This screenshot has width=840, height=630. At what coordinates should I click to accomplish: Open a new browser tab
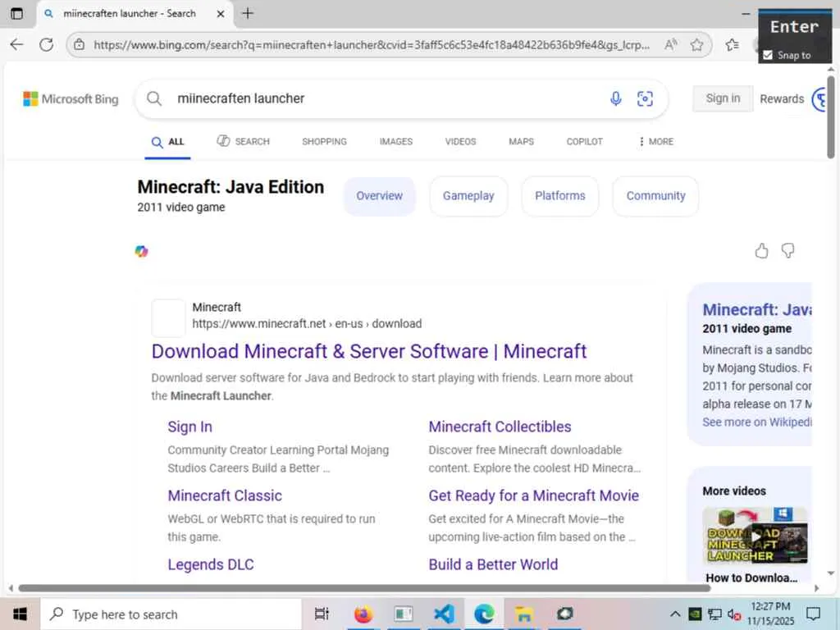[248, 13]
